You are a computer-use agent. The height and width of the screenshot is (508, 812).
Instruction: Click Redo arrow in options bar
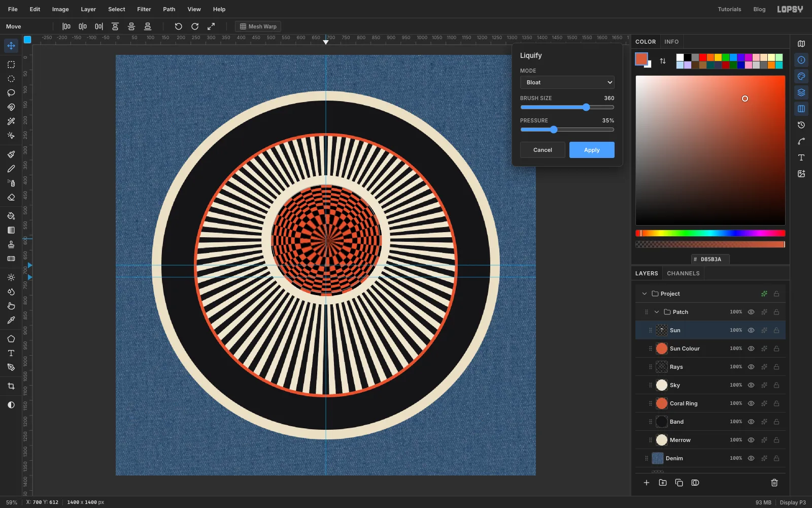tap(195, 26)
